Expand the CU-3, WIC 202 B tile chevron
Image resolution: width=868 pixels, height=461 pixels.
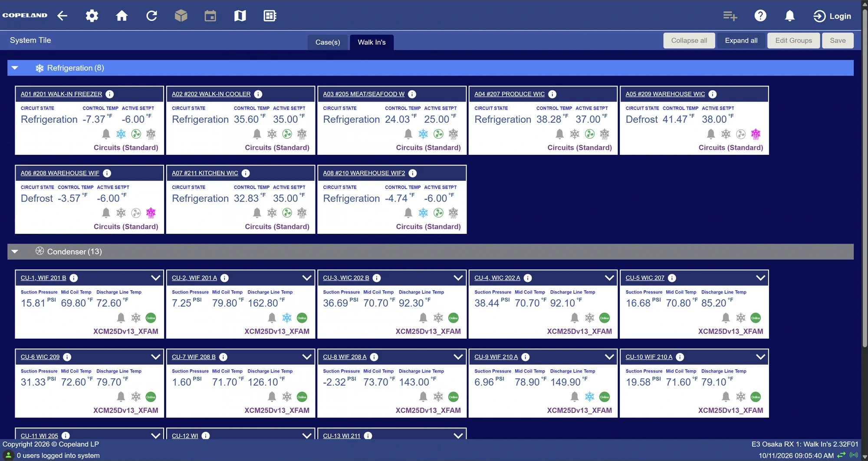pos(458,278)
